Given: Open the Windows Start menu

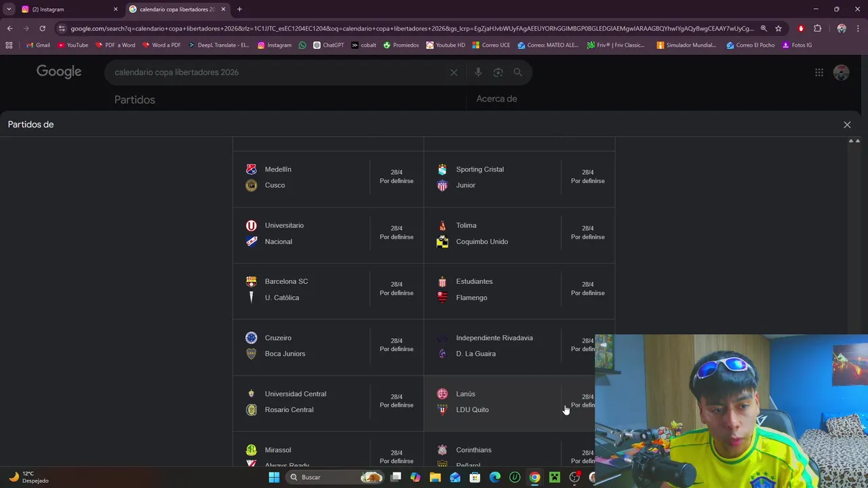Looking at the screenshot, I should coord(274,477).
